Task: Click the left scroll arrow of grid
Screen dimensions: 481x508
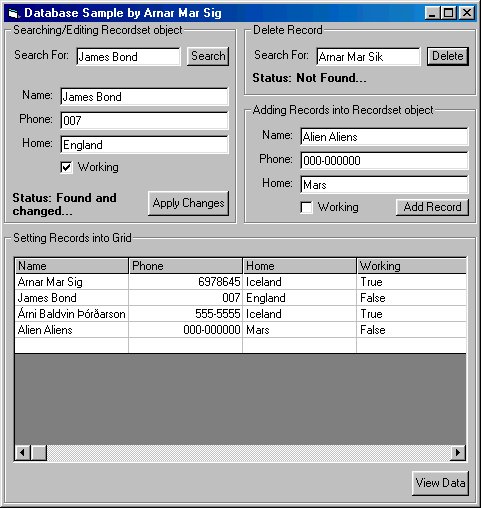Action: (x=23, y=453)
